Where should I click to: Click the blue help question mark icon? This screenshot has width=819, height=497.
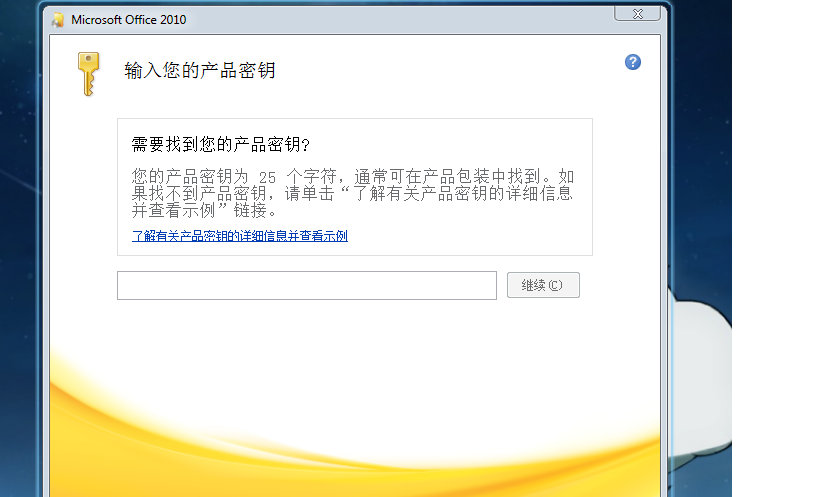point(633,62)
